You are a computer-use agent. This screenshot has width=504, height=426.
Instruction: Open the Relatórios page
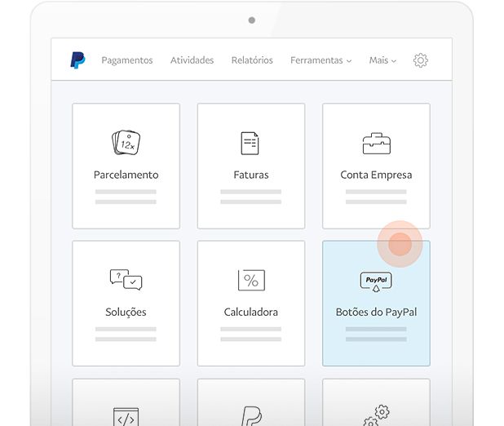click(x=252, y=60)
